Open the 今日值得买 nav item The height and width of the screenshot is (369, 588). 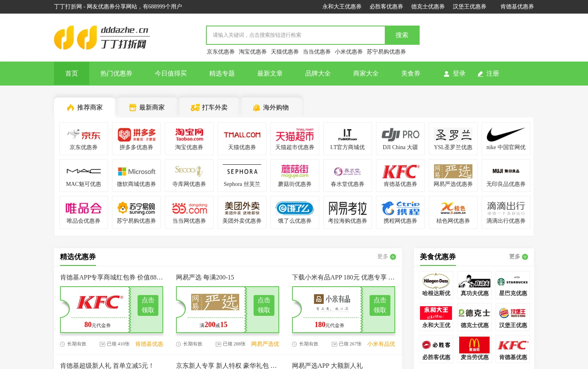pos(171,74)
